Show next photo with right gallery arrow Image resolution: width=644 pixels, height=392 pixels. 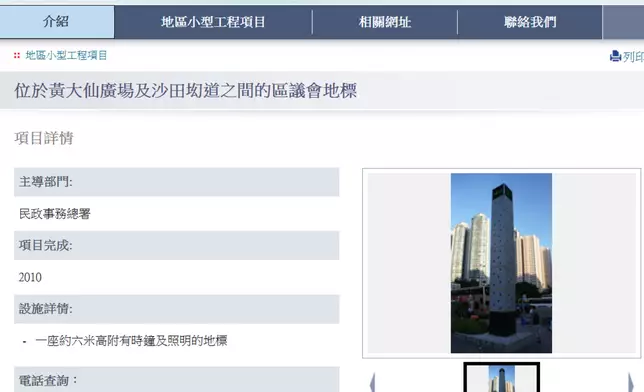(630, 382)
